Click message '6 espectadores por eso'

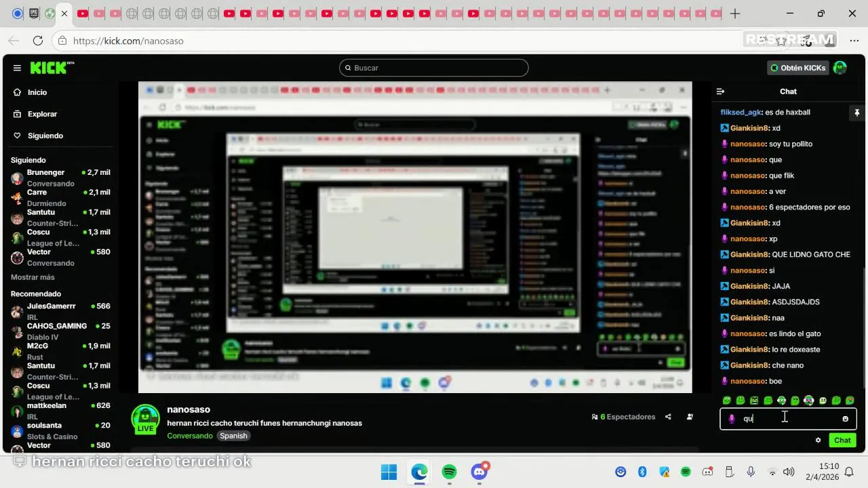tap(810, 207)
